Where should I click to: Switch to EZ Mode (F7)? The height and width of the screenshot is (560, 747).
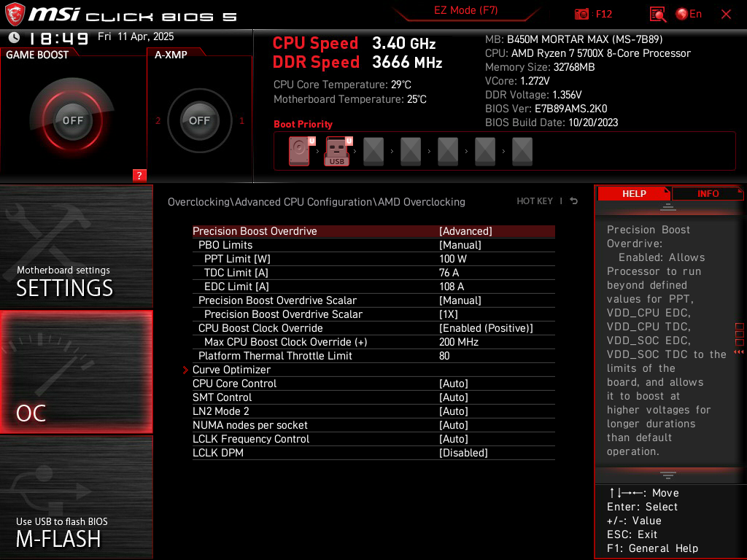[465, 10]
